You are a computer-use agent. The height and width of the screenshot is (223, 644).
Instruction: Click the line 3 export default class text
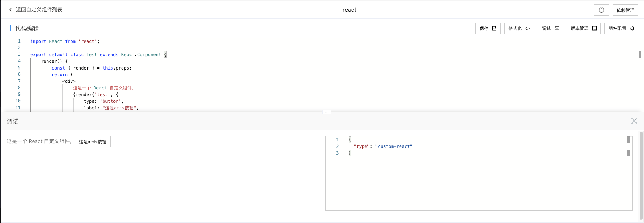pos(98,55)
